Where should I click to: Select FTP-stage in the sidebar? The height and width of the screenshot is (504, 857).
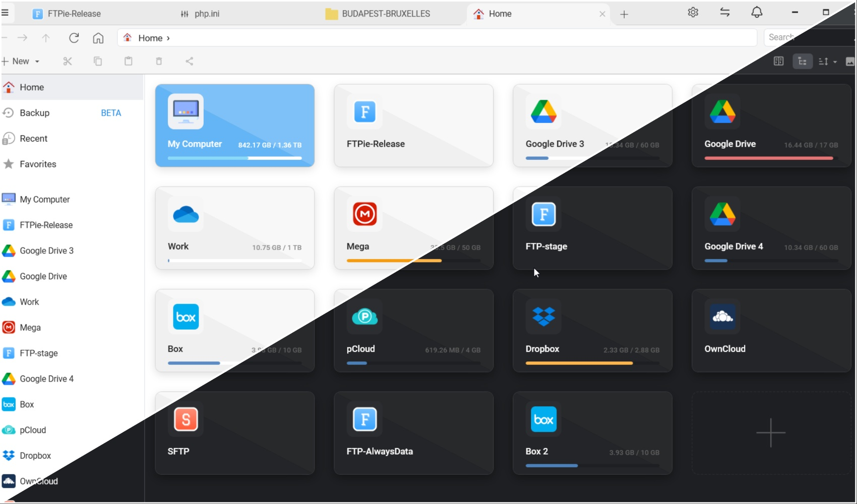click(x=72, y=353)
